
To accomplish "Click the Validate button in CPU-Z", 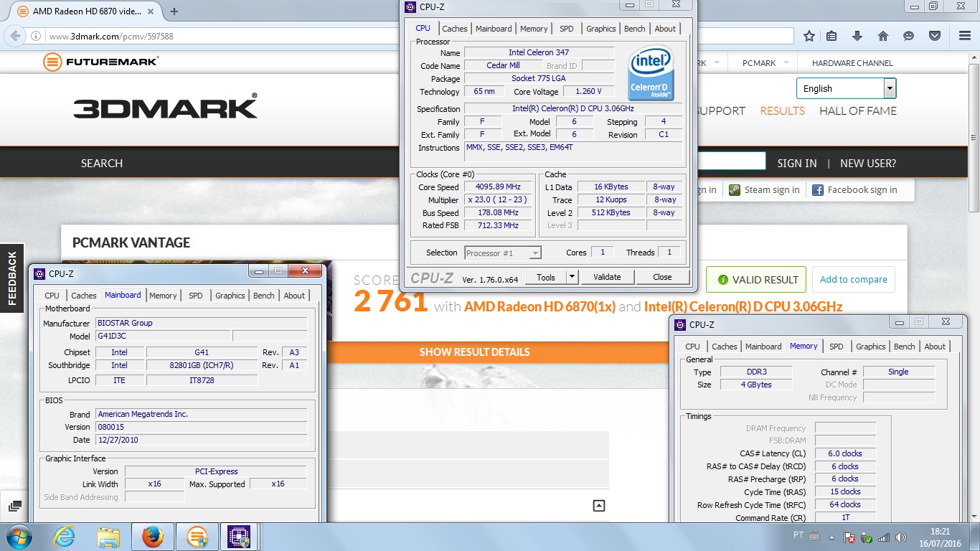I will 607,277.
